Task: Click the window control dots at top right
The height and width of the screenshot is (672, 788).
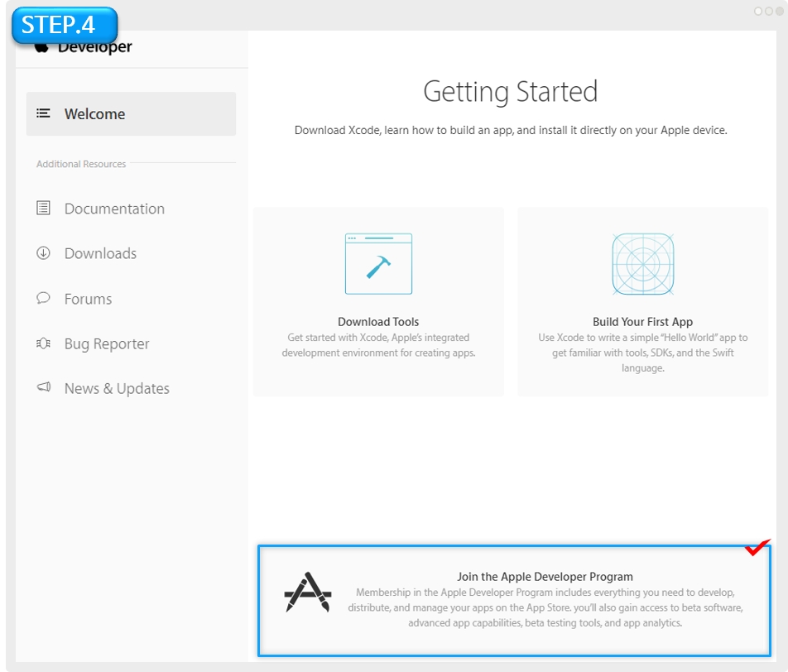Action: coord(768,12)
